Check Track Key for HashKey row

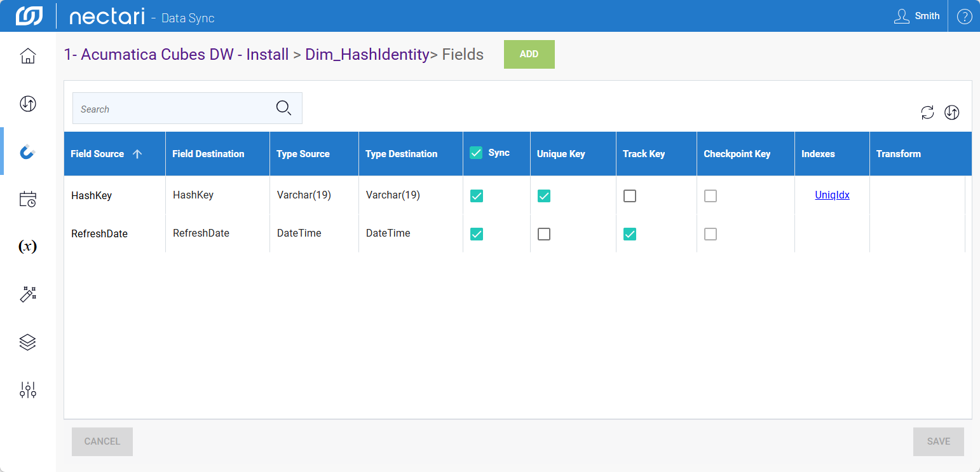coord(630,196)
